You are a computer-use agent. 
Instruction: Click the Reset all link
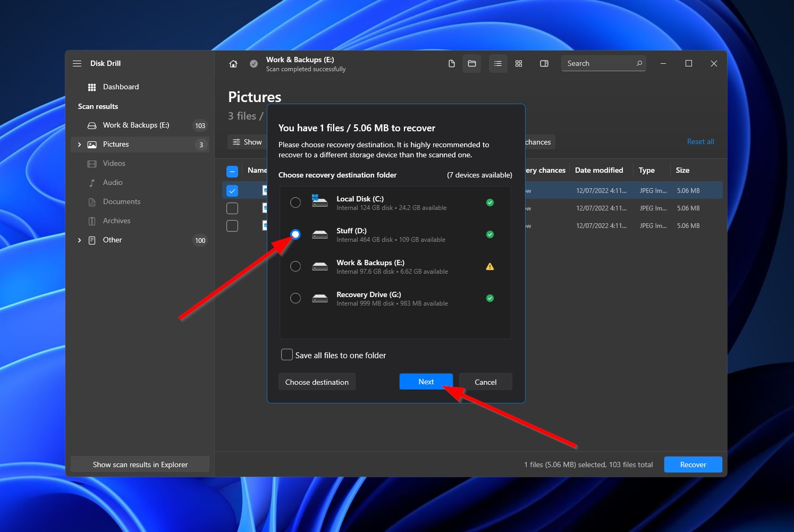tap(700, 141)
